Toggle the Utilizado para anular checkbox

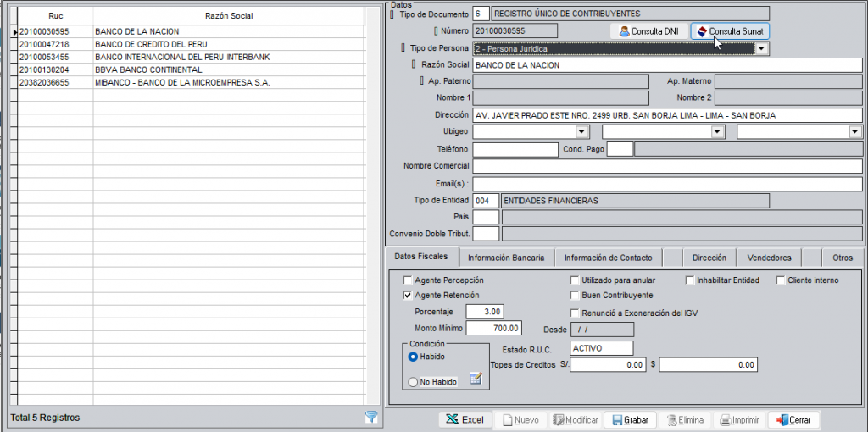pos(576,280)
